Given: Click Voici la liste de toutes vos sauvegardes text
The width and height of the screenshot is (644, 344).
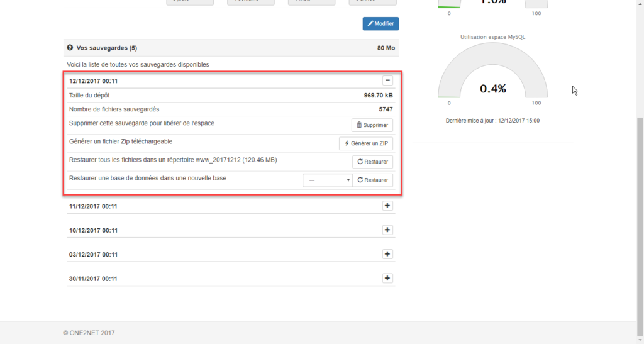Looking at the screenshot, I should [x=138, y=64].
